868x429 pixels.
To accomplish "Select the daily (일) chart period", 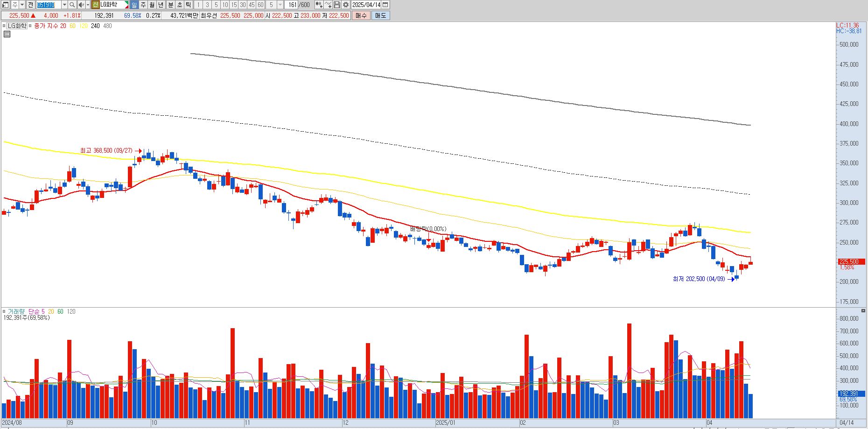I will pyautogui.click(x=134, y=5).
